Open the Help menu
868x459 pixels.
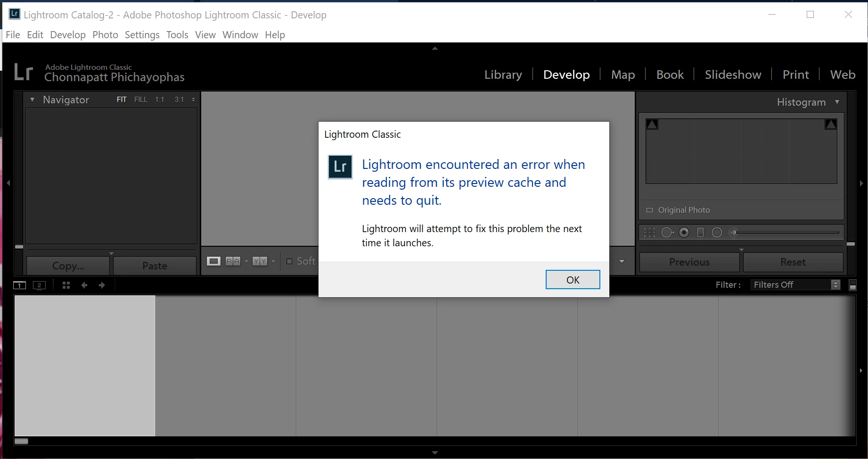coord(275,35)
